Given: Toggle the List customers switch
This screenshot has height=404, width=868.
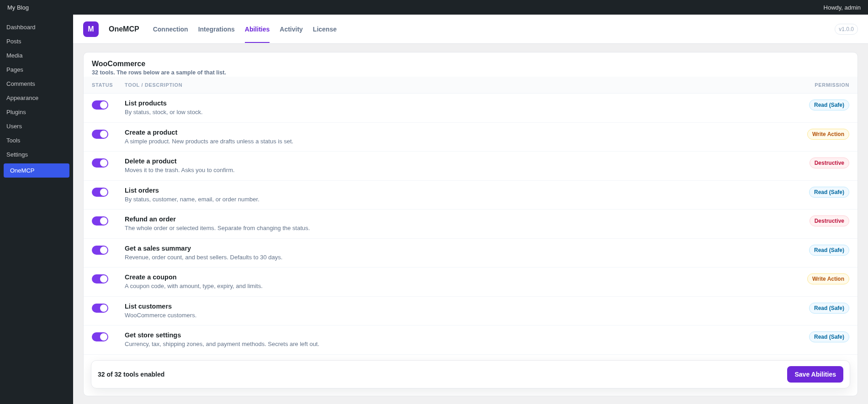Looking at the screenshot, I should 100,308.
